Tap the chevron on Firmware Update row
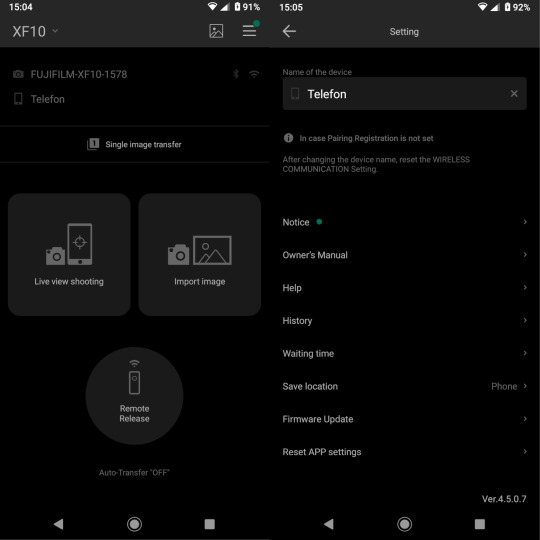The height and width of the screenshot is (540, 540). (x=525, y=418)
